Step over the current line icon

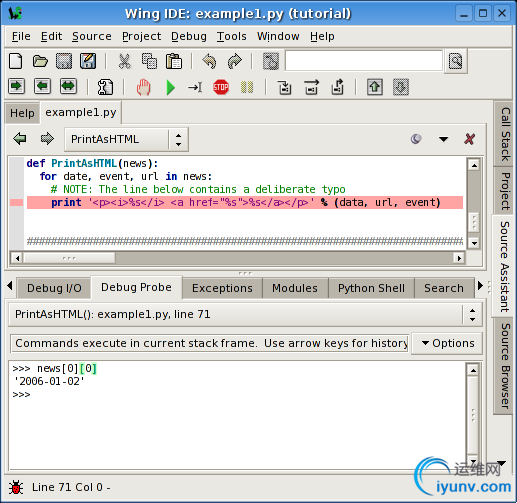click(x=311, y=87)
